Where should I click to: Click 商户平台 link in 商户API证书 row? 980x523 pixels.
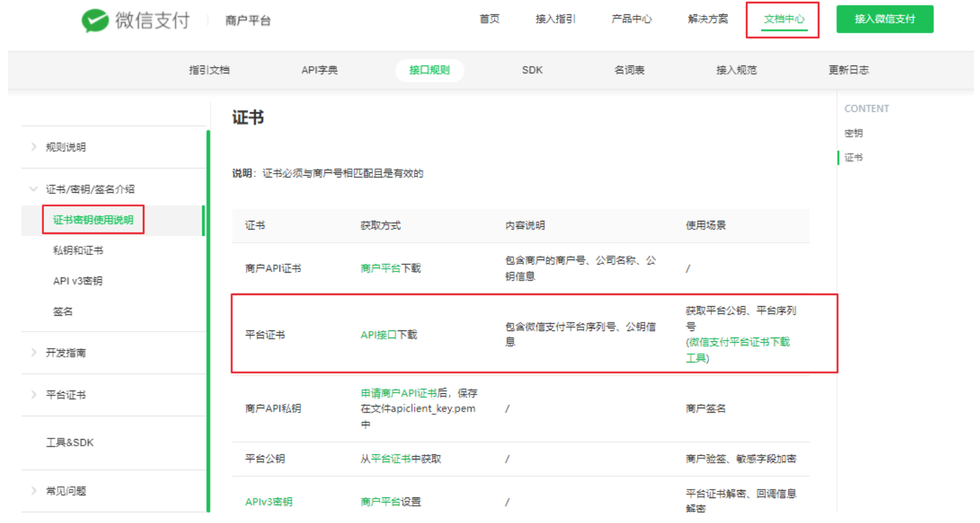tap(380, 267)
